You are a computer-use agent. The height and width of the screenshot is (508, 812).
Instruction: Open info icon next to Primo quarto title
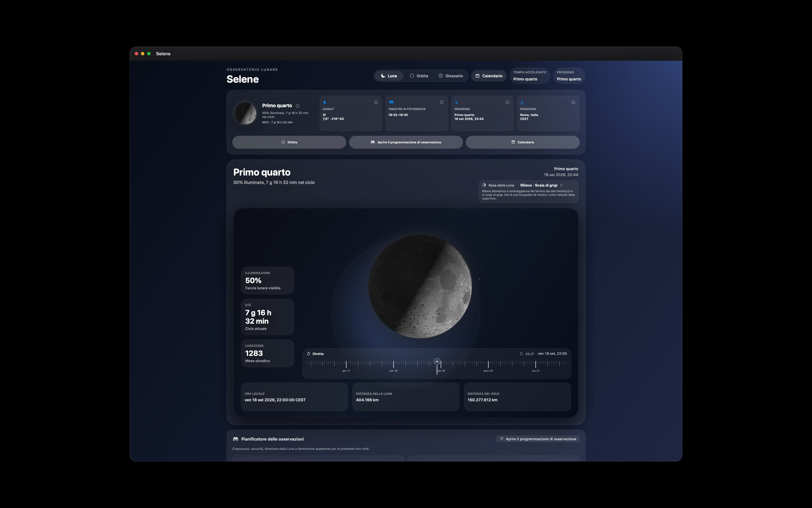coord(297,106)
